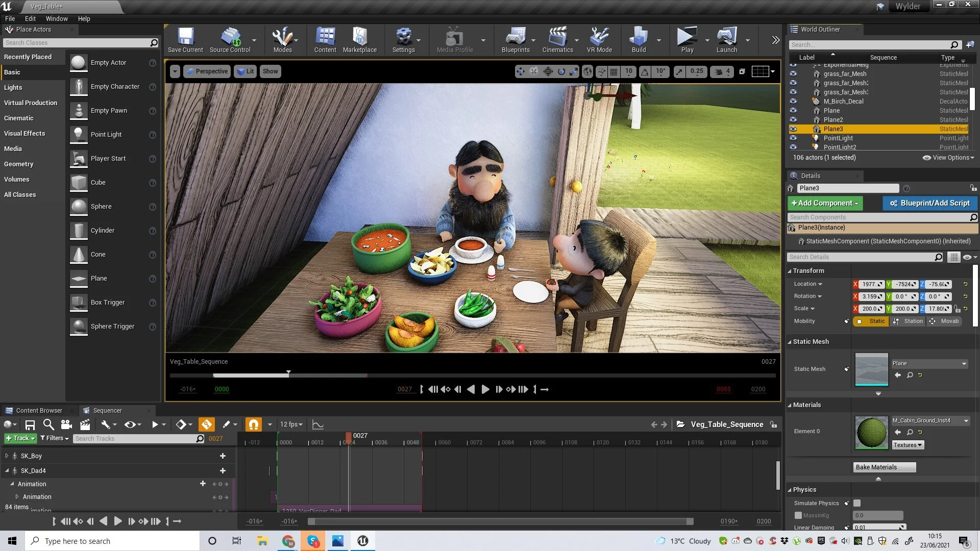
Task: Switch to the Content Browser tab
Action: point(38,411)
